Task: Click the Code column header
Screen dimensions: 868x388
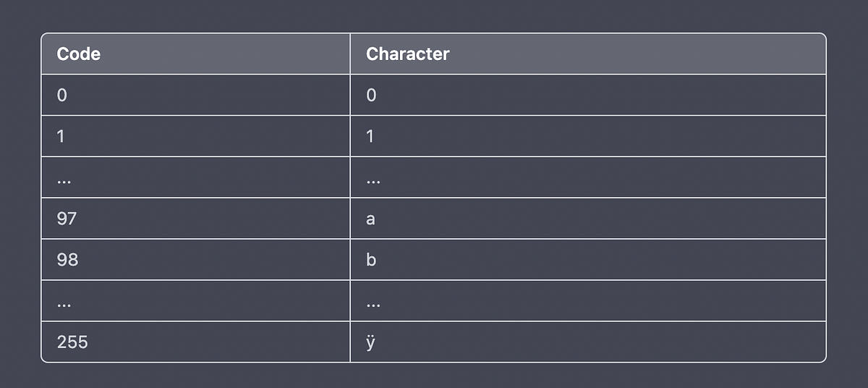Action: (78, 54)
